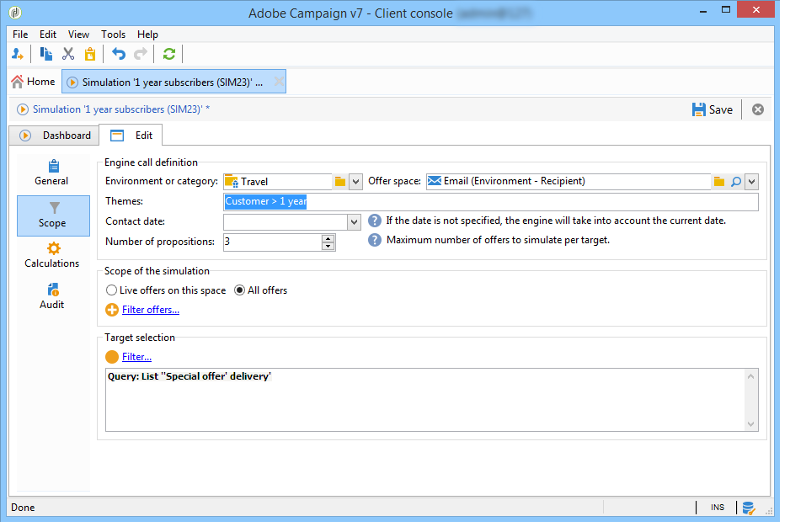This screenshot has width=790, height=532.
Task: Click the new recipient toolbar icon
Action: [x=18, y=54]
